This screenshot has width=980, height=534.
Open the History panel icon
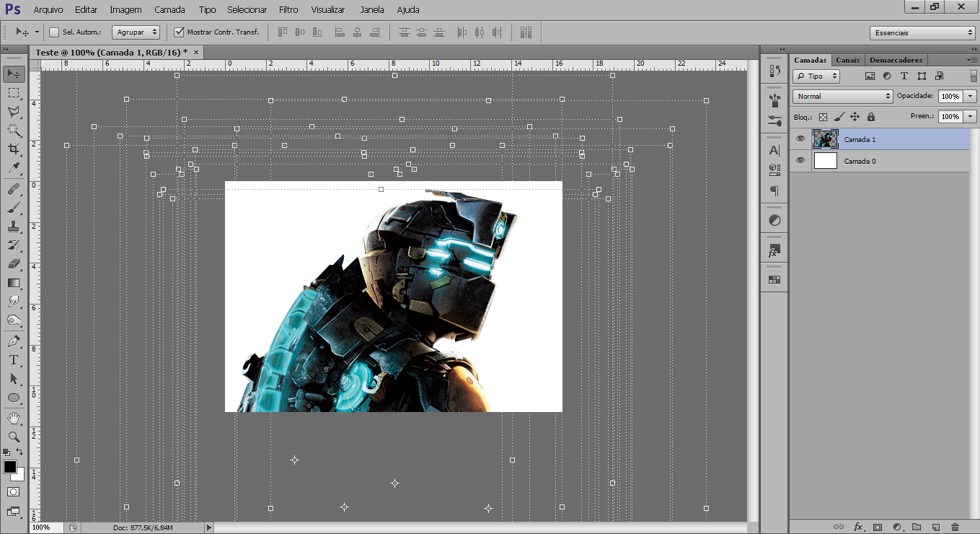[774, 71]
